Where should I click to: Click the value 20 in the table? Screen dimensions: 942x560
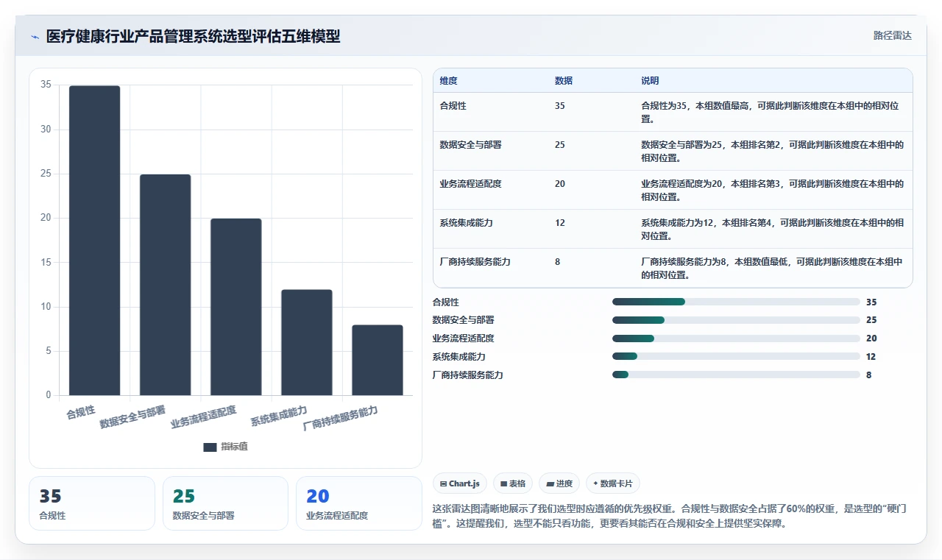(560, 184)
